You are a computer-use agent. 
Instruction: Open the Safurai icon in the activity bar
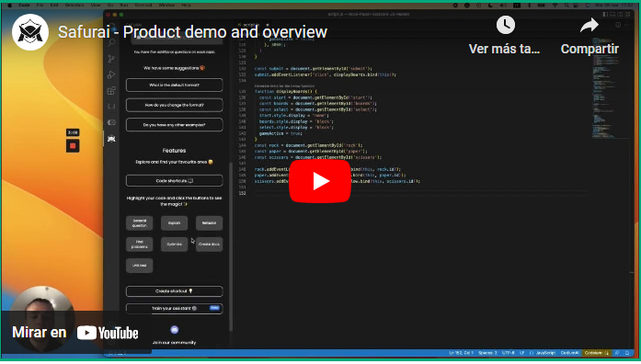point(111,139)
